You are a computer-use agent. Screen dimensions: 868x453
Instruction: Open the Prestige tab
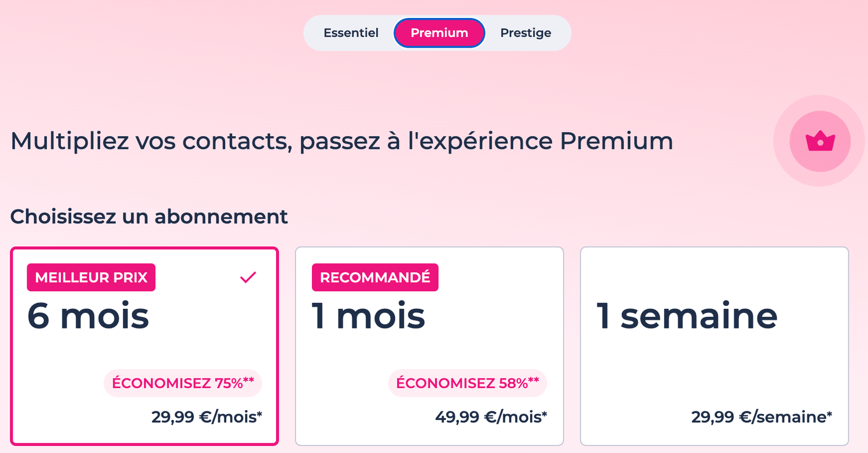525,33
